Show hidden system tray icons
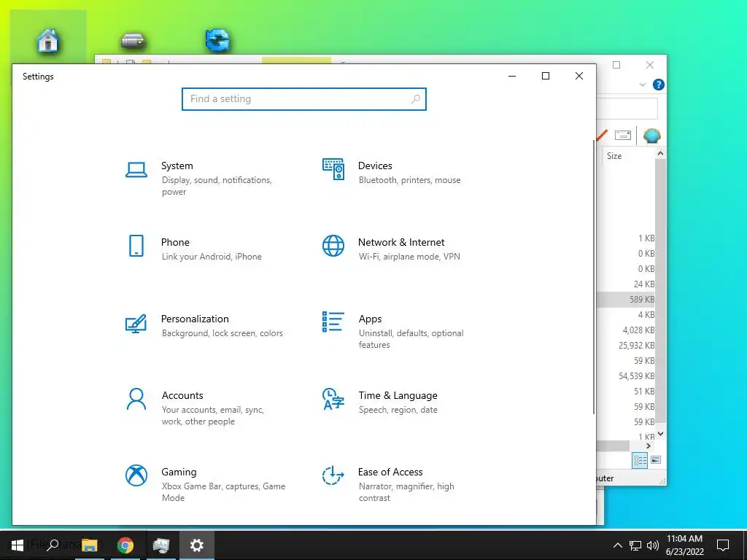This screenshot has width=747, height=560. tap(617, 545)
